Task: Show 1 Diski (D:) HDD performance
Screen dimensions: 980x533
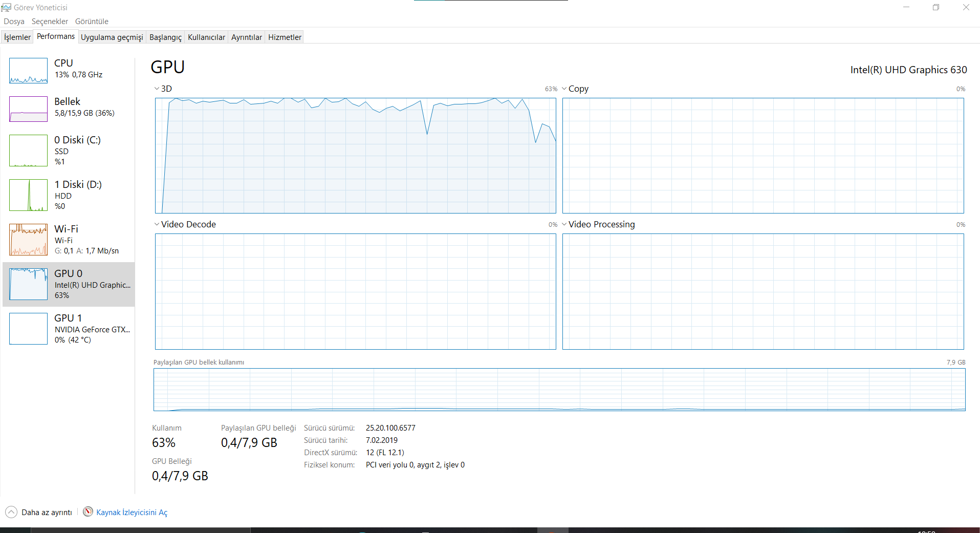Action: [69, 195]
